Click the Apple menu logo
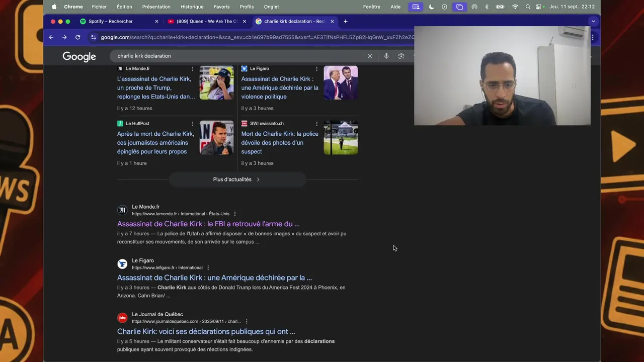The width and height of the screenshot is (644, 362). 54,7
